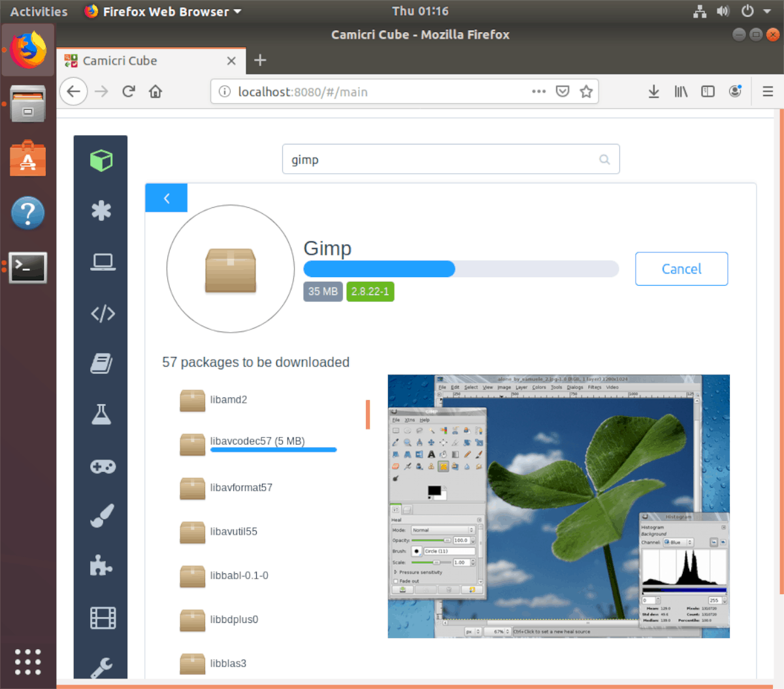Open the Firefox account icon

tap(735, 92)
